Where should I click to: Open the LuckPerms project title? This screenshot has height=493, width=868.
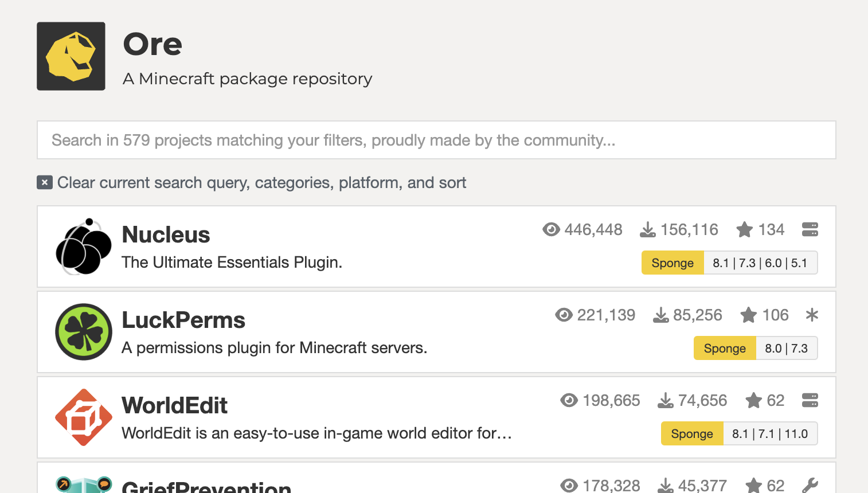183,320
